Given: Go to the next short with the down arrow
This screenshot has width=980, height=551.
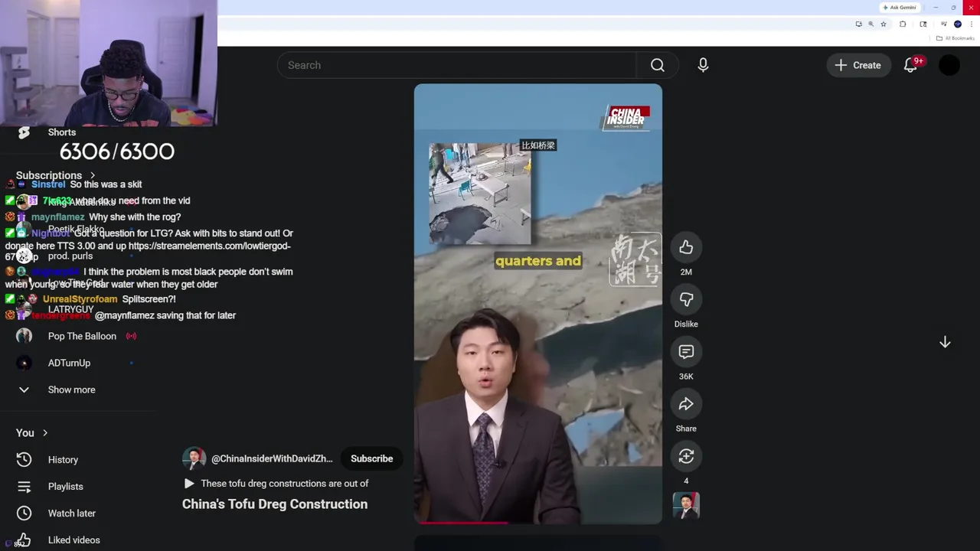Looking at the screenshot, I should pos(945,342).
